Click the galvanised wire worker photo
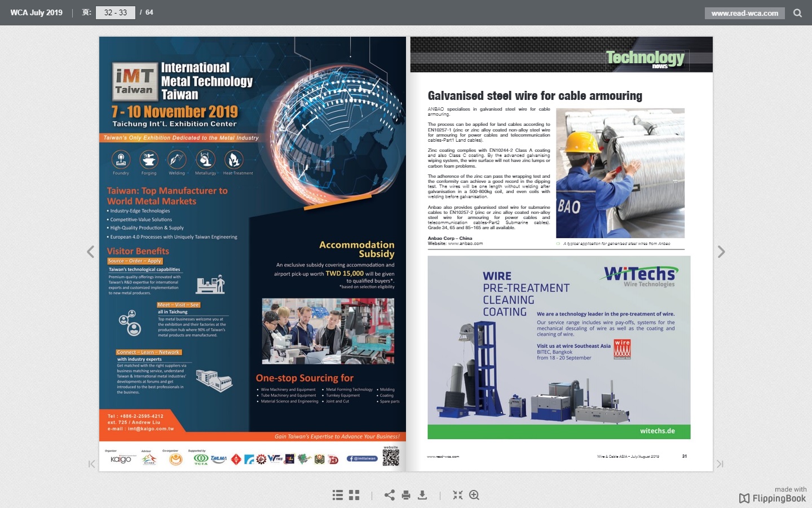The width and height of the screenshot is (812, 508). [x=620, y=173]
